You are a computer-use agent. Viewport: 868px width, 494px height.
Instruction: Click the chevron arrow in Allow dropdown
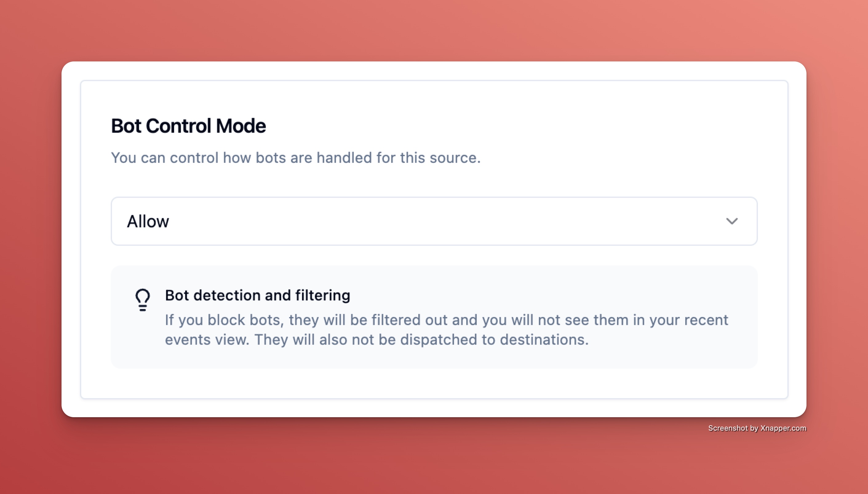click(x=731, y=221)
